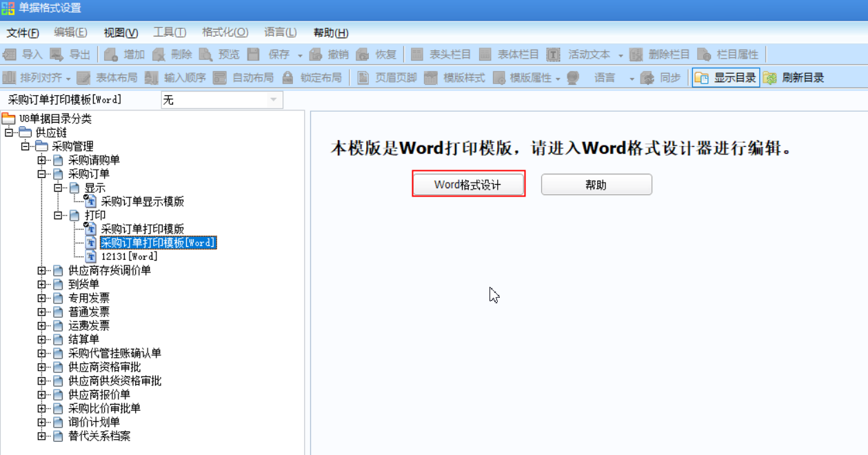Open the 模版属性 dropdown arrow
Image resolution: width=868 pixels, height=455 pixels.
coord(558,79)
